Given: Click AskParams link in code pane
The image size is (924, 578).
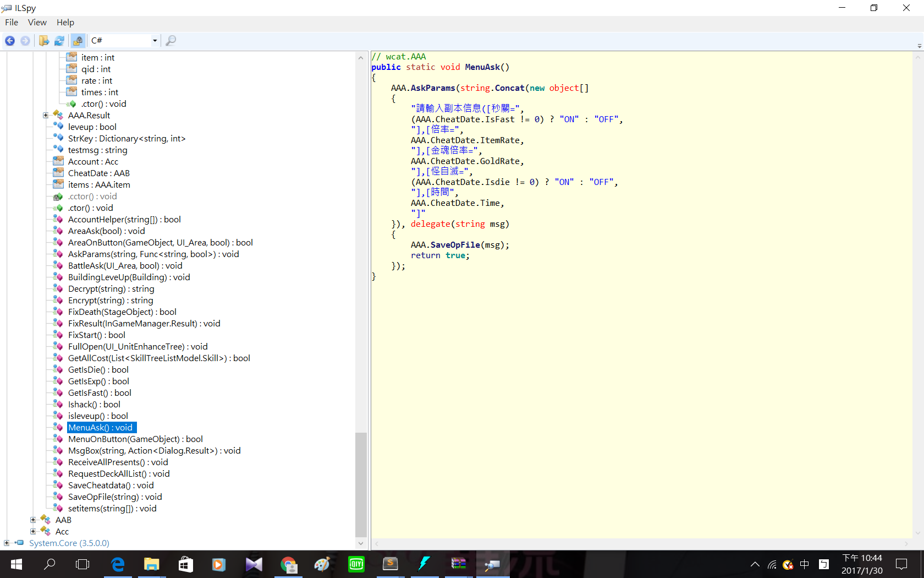Looking at the screenshot, I should click(433, 88).
